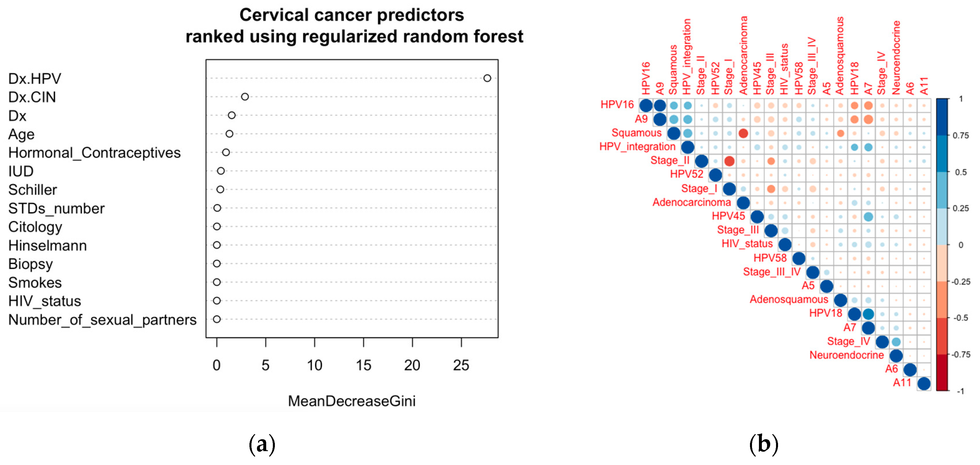
Task: Click the red Stage_II–Stage_I correlation circle
Action: click(x=729, y=161)
